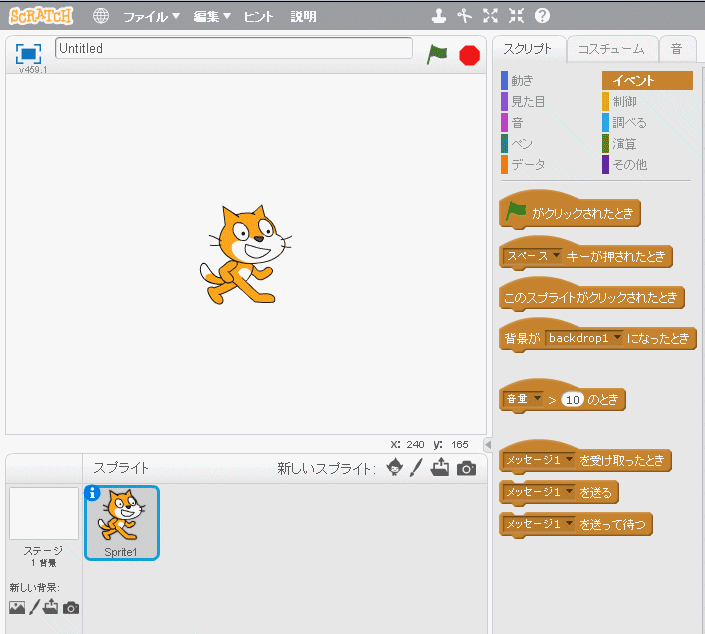The height and width of the screenshot is (634, 705).
Task: Select the ペン block category
Action: [517, 143]
